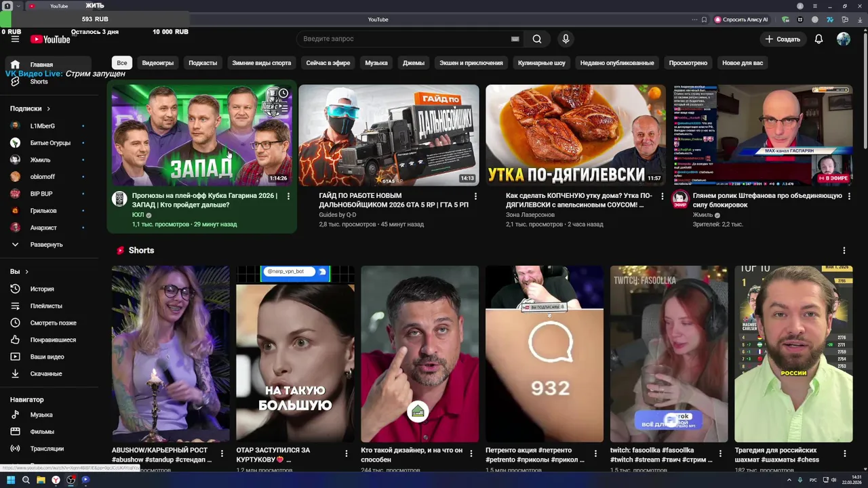Screen dimensions: 868x488
Task: Select the Сейчас в эфире chip
Action: pyautogui.click(x=328, y=63)
